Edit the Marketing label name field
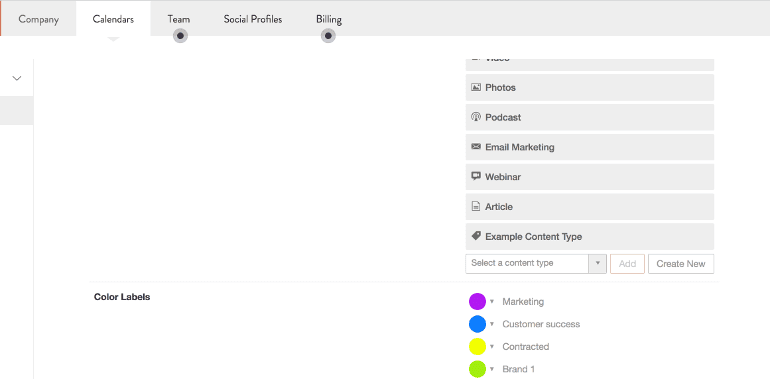Viewport: 770px width, 379px height. [x=523, y=301]
